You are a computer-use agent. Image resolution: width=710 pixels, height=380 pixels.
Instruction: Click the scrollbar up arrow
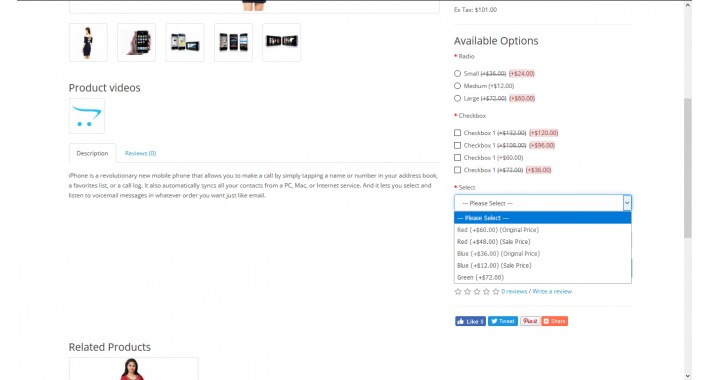coord(688,5)
